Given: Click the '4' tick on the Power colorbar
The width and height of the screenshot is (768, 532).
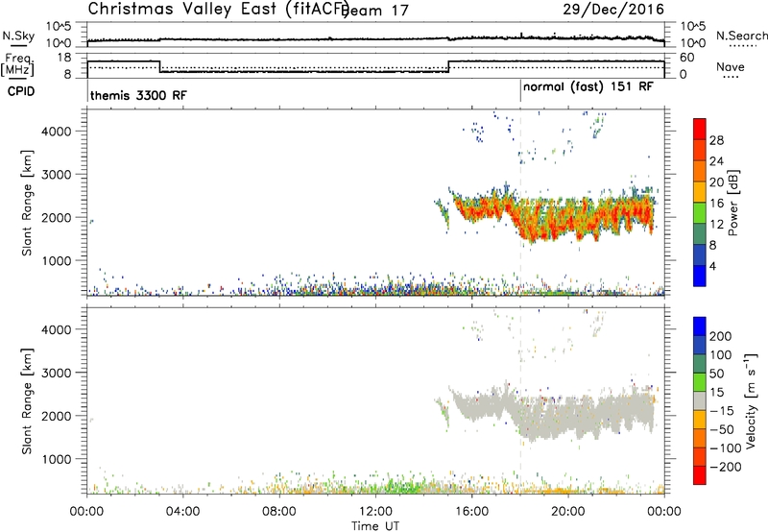Looking at the screenshot, I should 712,266.
